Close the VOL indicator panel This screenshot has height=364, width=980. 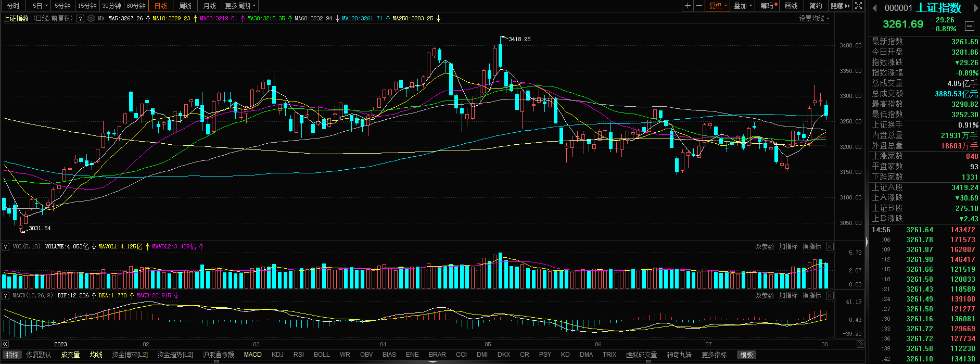click(x=830, y=246)
